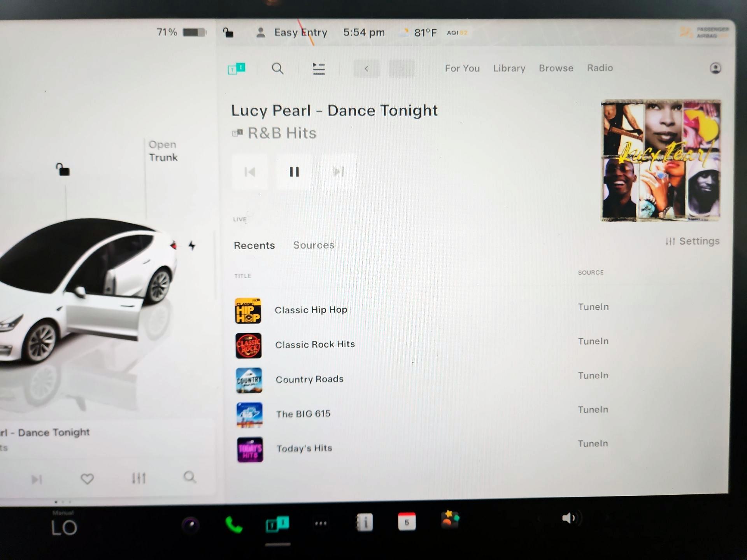Viewport: 747px width, 560px height.
Task: Open the play queue list icon
Action: click(319, 69)
